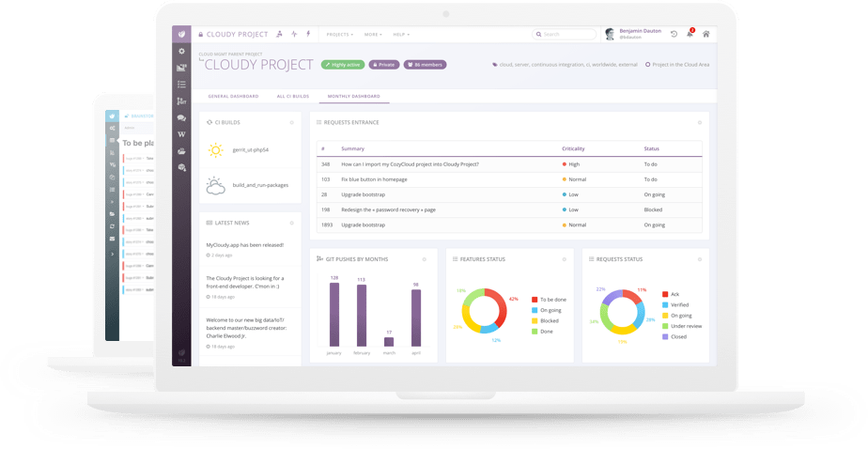Viewport: 868px width, 449px height.
Task: Open the PROJECTS dropdown menu
Action: 340,35
